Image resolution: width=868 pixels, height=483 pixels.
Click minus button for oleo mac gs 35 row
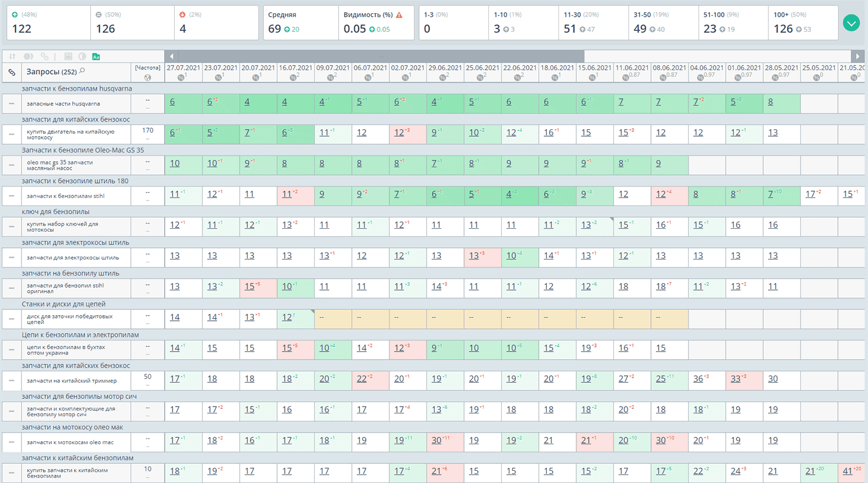12,165
